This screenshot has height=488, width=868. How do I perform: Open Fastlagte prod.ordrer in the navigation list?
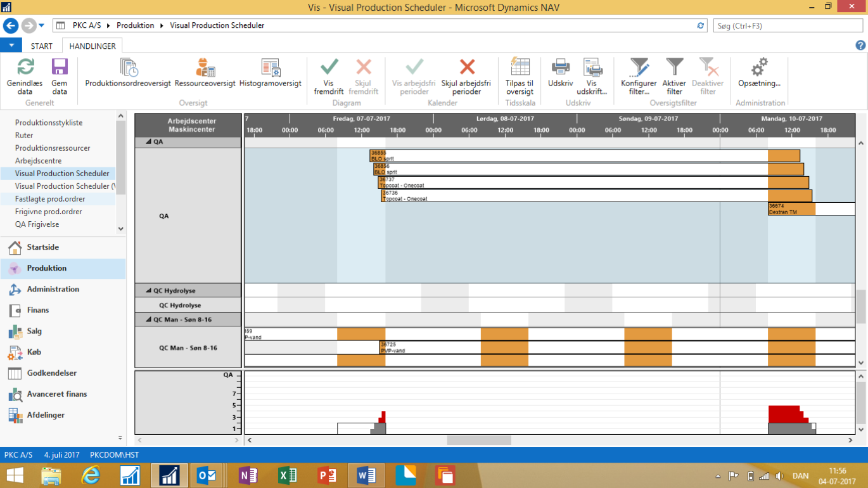point(50,199)
